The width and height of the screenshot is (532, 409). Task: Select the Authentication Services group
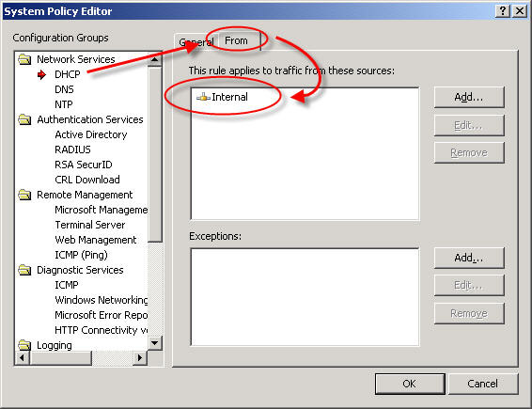coord(90,119)
